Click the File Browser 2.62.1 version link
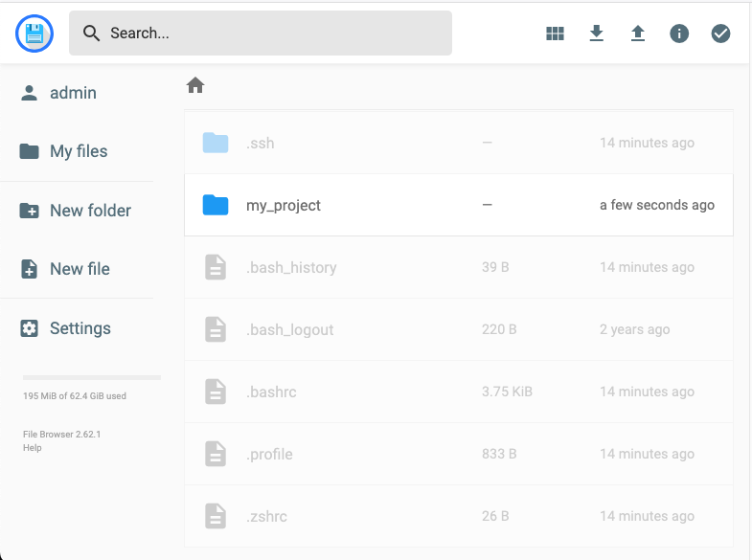 tap(61, 434)
